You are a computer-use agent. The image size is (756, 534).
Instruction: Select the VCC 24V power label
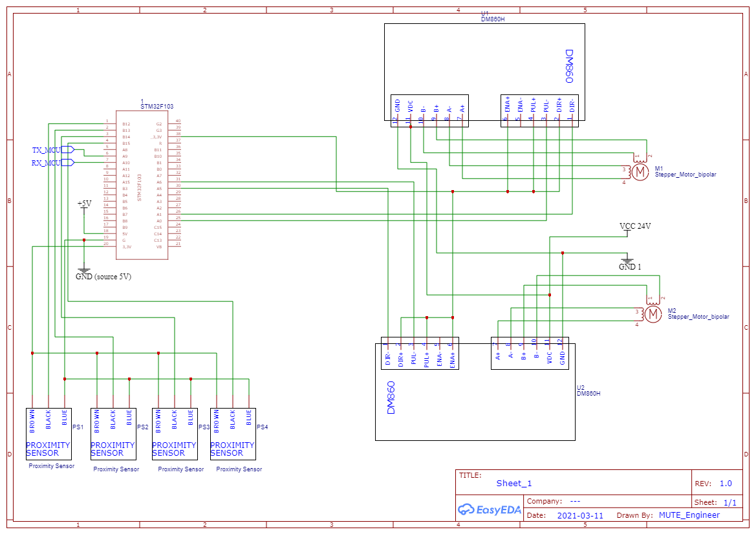coord(636,226)
